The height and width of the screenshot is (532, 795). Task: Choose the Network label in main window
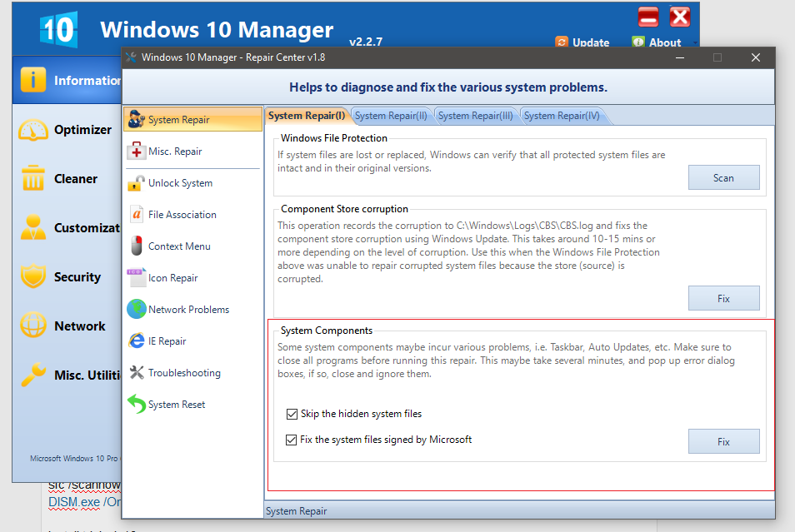pos(80,326)
